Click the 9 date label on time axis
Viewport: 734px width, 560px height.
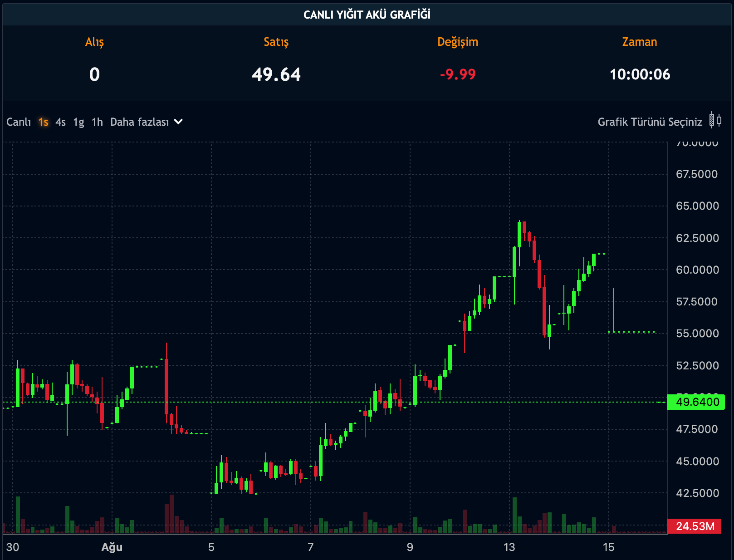(410, 547)
